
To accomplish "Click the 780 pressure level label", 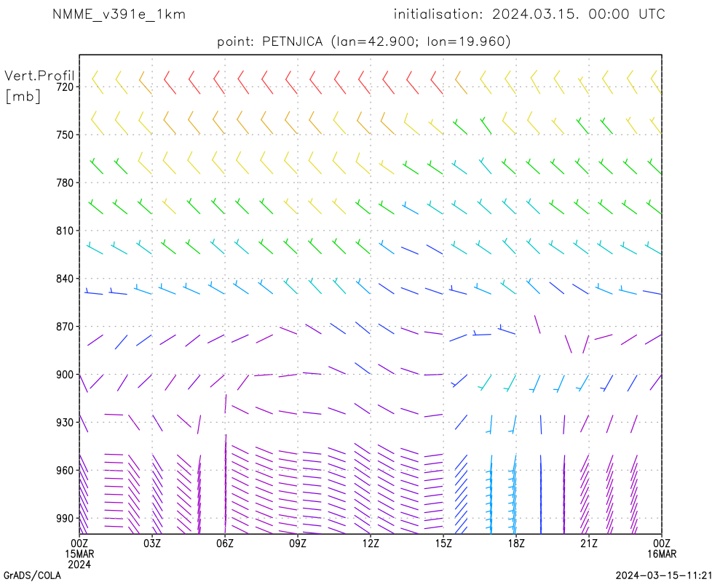I will click(x=66, y=183).
